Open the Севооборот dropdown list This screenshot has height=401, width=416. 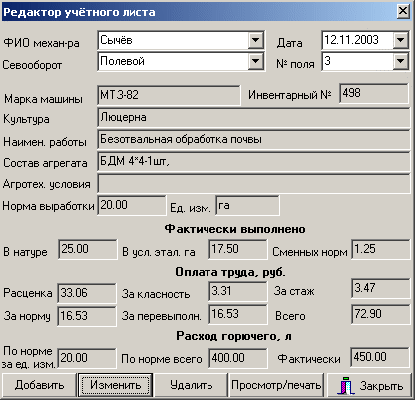[x=255, y=61]
